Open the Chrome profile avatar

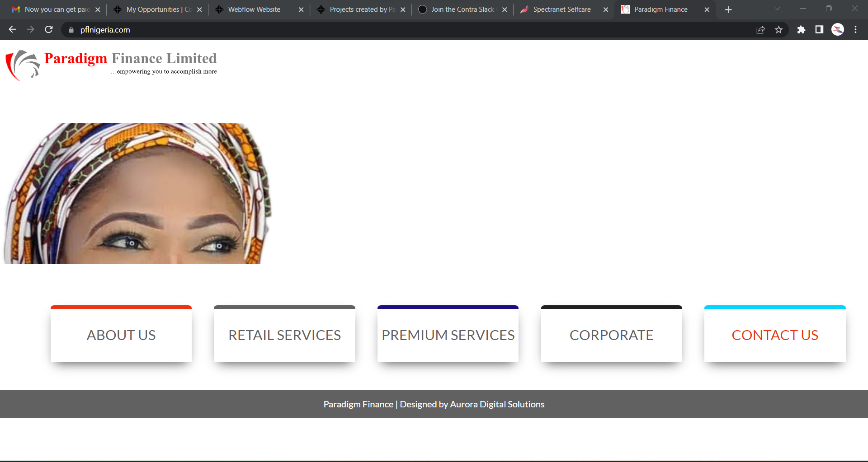click(838, 30)
